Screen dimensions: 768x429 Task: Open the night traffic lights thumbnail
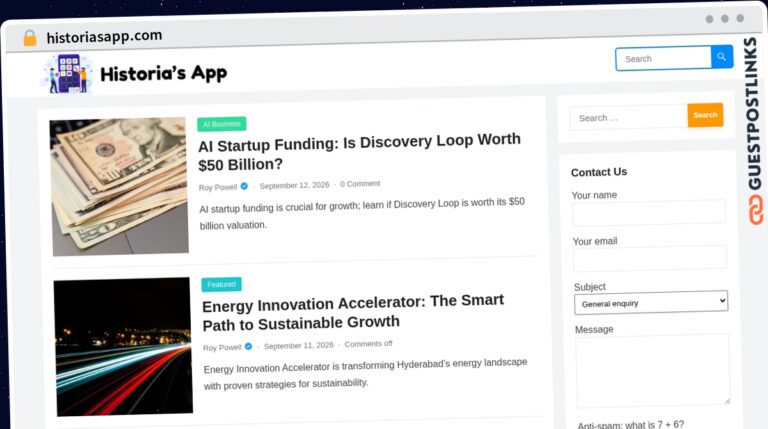point(123,347)
